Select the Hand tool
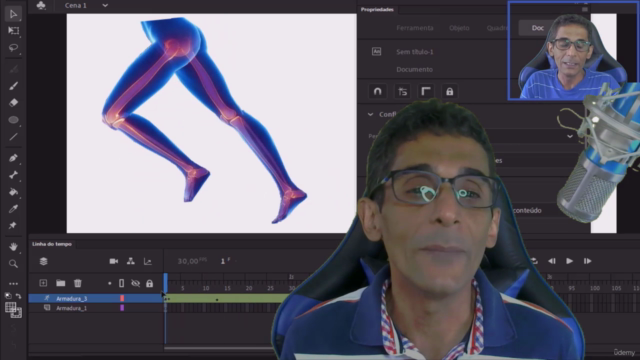 (13, 247)
